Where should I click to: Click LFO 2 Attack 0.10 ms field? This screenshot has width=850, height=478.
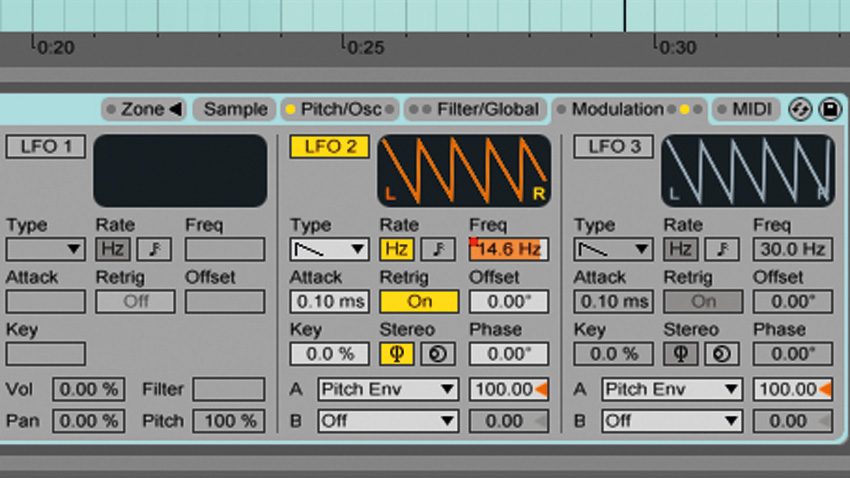pyautogui.click(x=330, y=302)
